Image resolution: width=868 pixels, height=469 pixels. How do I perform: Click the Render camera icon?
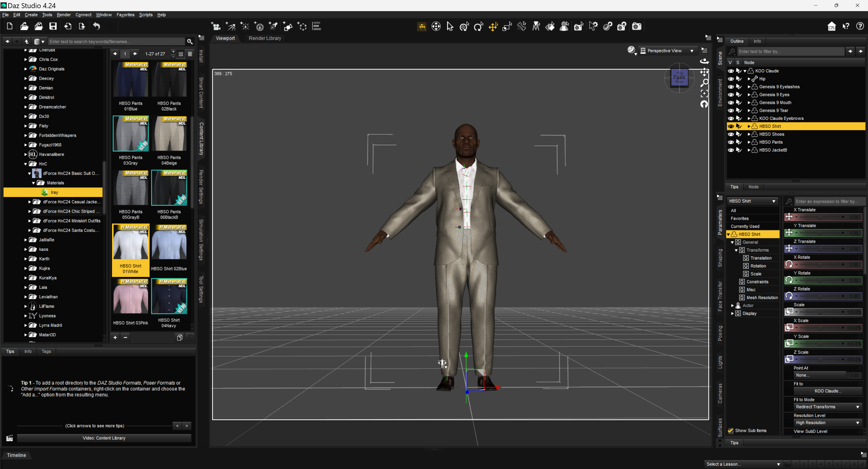[x=636, y=26]
